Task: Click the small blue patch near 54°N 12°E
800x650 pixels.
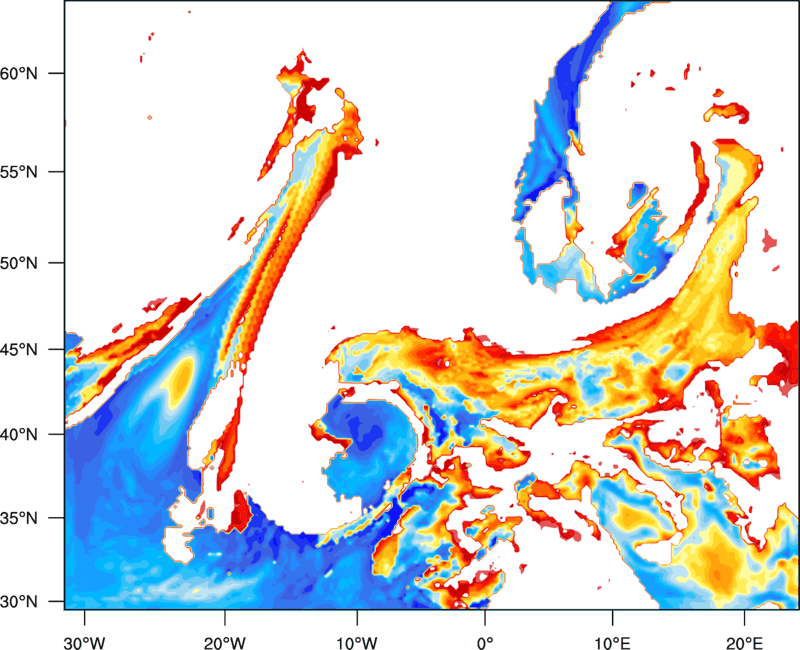Action: [638, 193]
